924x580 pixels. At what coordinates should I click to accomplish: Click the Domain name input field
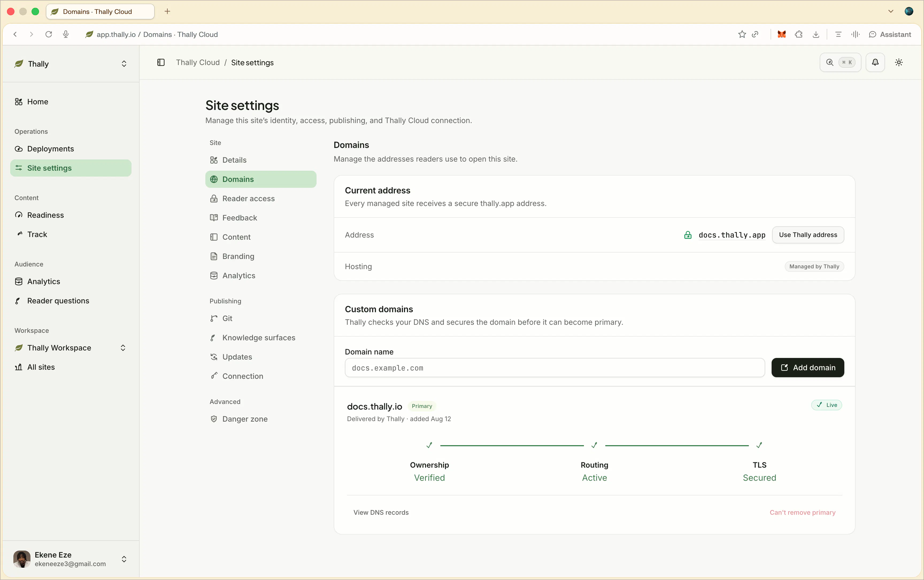(x=555, y=368)
